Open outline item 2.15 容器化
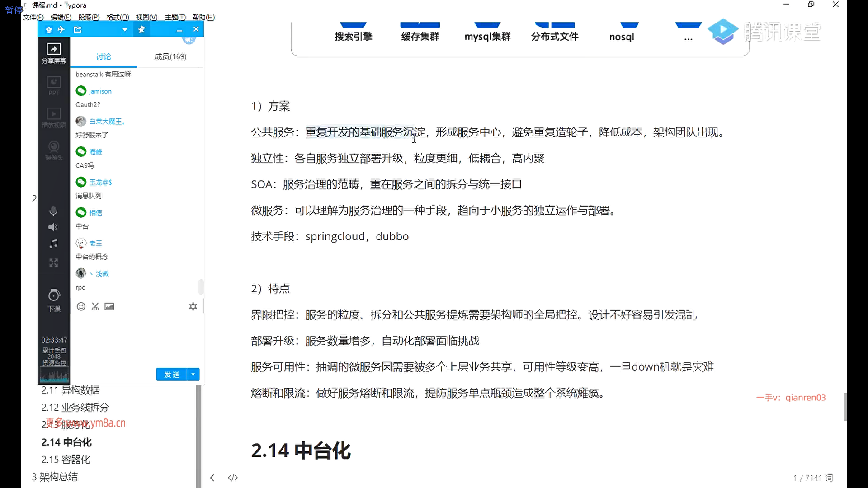 click(x=66, y=460)
